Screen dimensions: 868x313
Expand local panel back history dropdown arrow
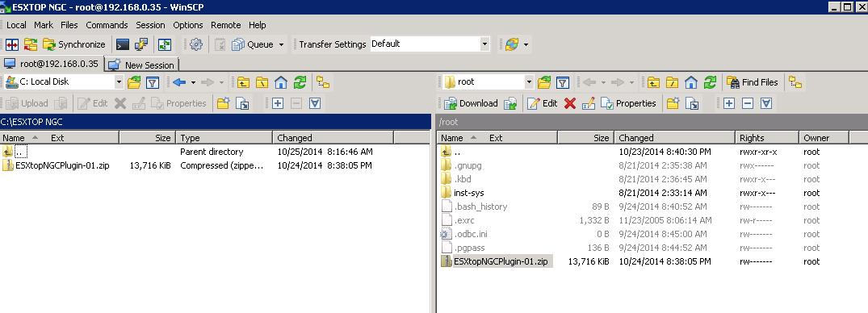pos(193,82)
